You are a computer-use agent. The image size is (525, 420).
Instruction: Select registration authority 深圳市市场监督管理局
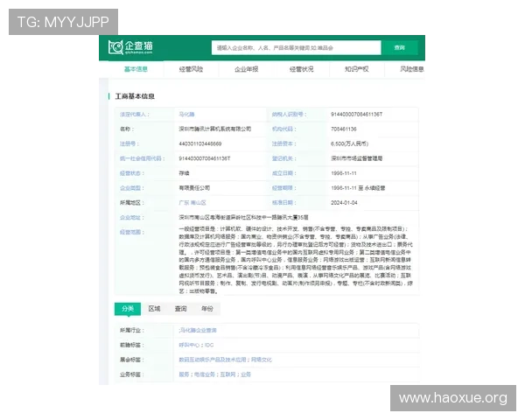357,158
